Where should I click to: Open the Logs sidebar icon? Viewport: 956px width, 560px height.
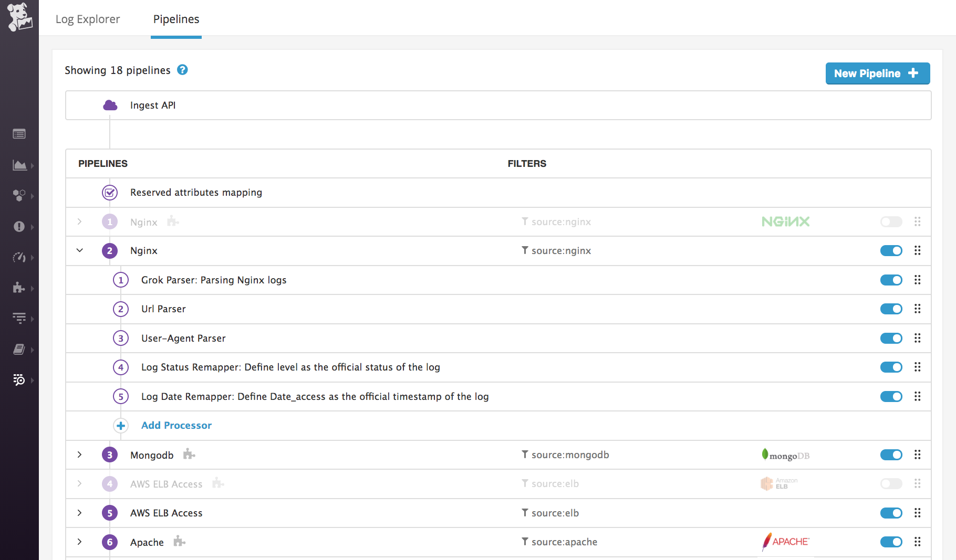click(19, 380)
